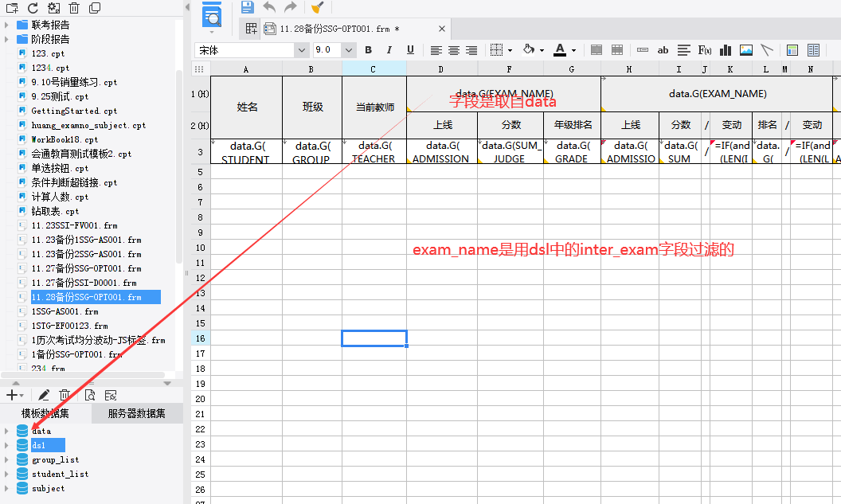Select row 16 header
Image resolution: width=841 pixels, height=504 pixels.
200,338
